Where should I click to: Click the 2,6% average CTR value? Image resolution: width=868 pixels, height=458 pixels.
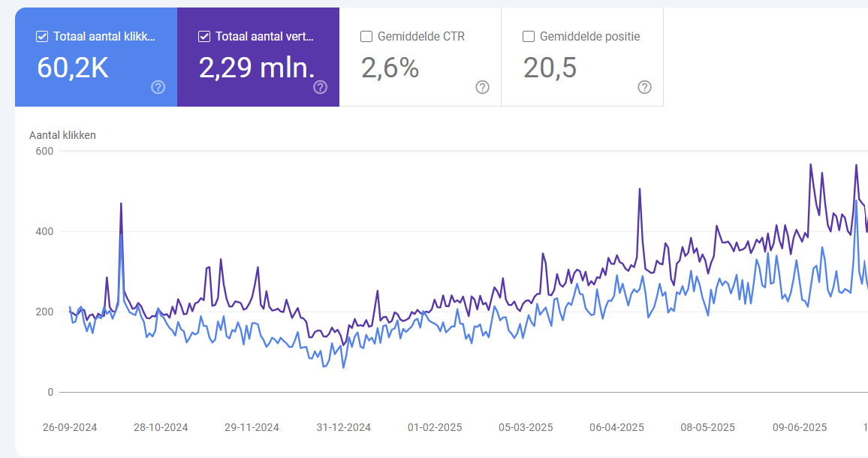(x=390, y=68)
